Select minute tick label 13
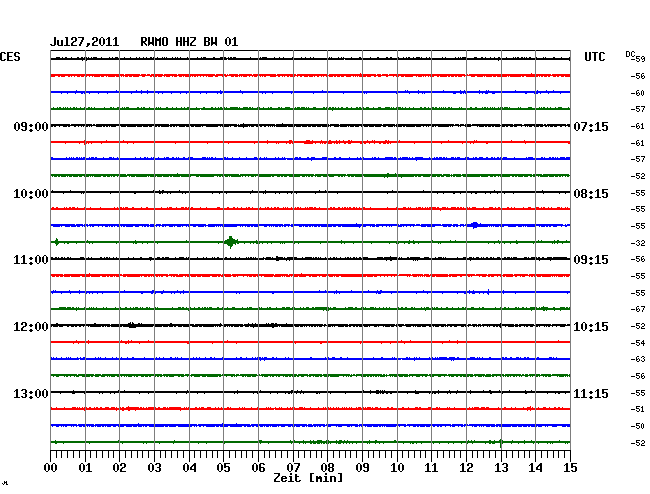Screen dimensions: 650x494 click(x=501, y=468)
